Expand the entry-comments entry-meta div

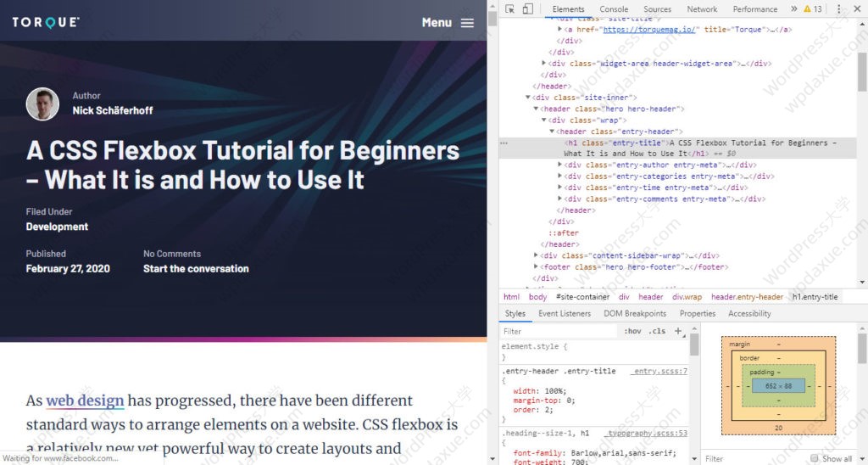point(559,199)
